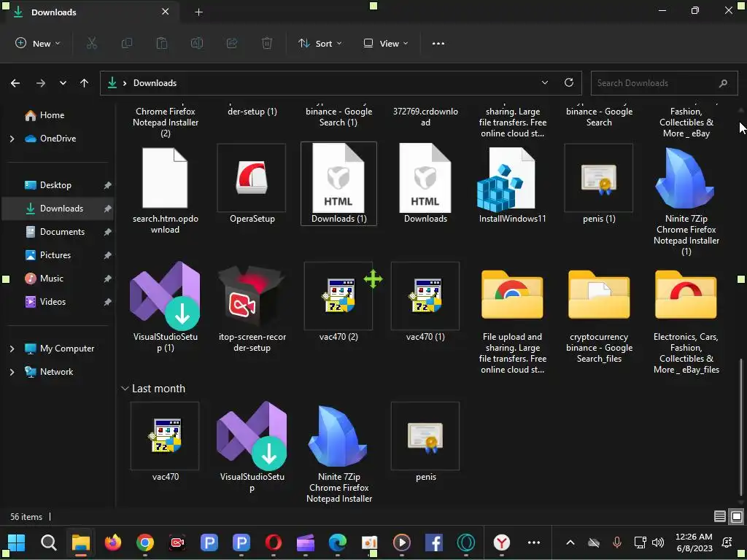
Task: Select Ninite 7Zip Installer (1) file
Action: click(x=686, y=200)
